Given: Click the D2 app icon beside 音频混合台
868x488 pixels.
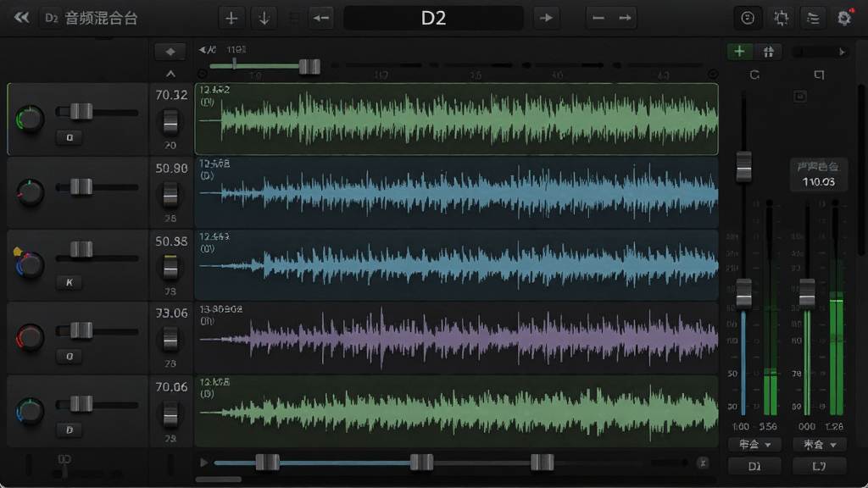Looking at the screenshot, I should coord(51,19).
